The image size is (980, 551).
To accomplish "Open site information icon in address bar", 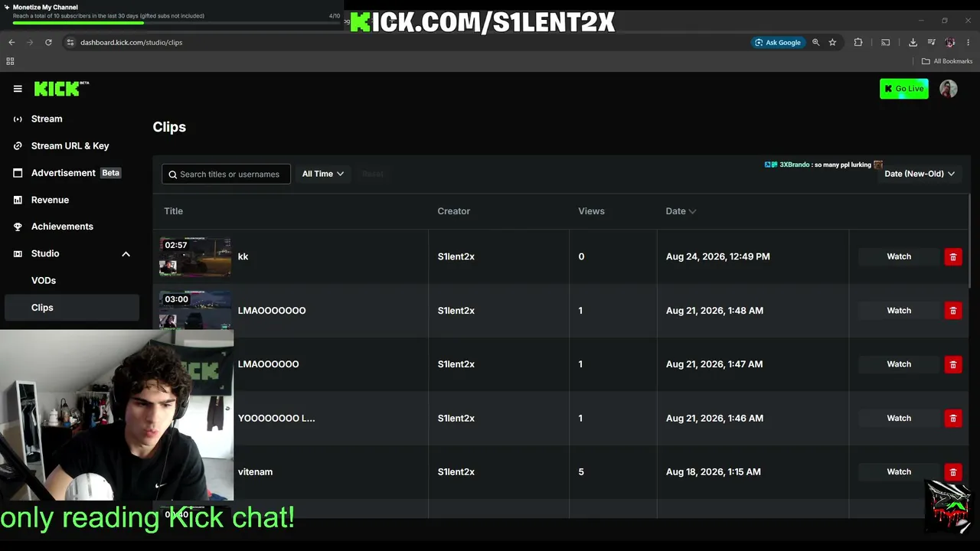I will click(x=70, y=42).
